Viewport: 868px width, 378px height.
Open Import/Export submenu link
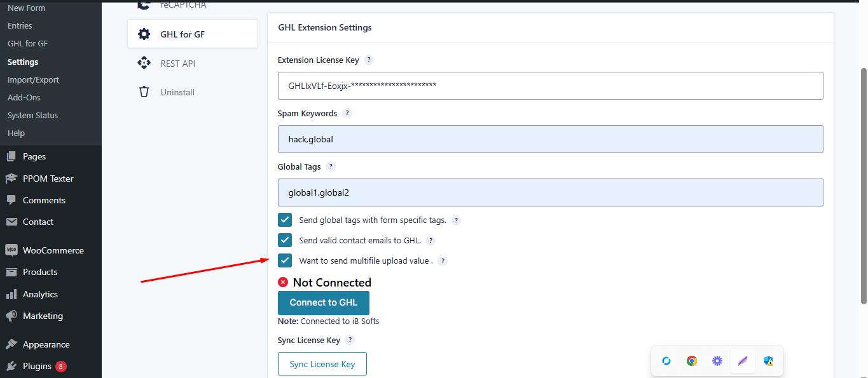33,80
